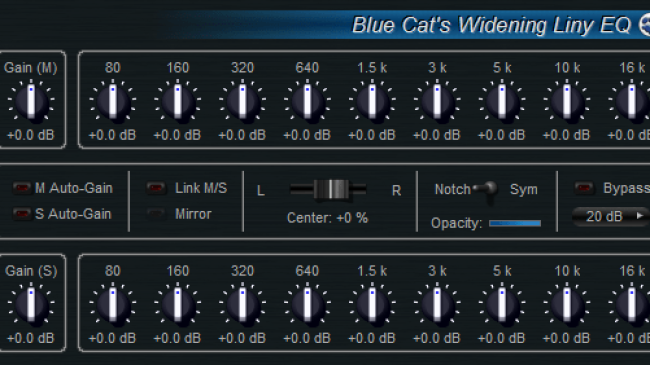Click the Mid 160 Hz band knob
650x365 pixels.
(178, 101)
